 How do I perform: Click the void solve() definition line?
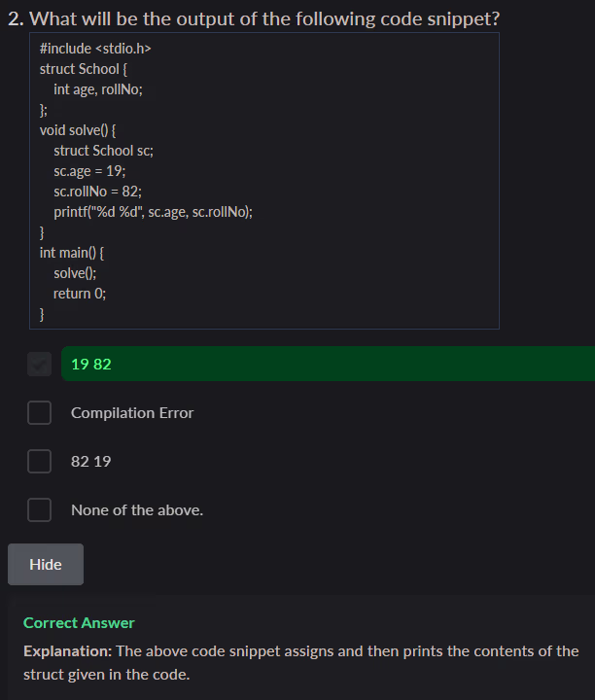point(79,129)
